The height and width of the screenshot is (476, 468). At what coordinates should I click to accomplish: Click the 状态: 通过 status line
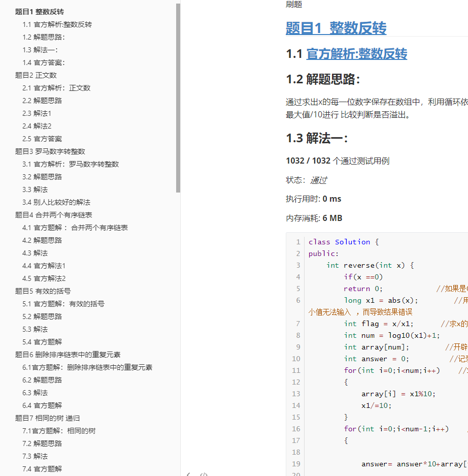coord(307,180)
